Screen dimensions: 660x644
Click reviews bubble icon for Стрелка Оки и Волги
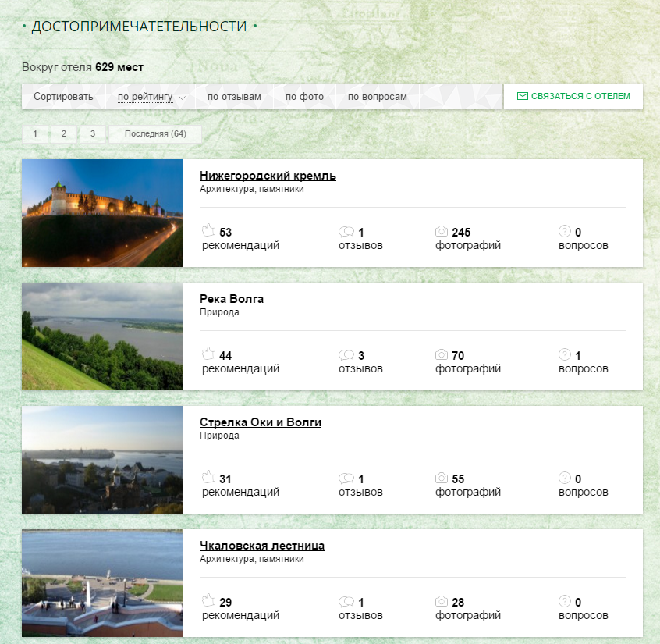click(346, 479)
